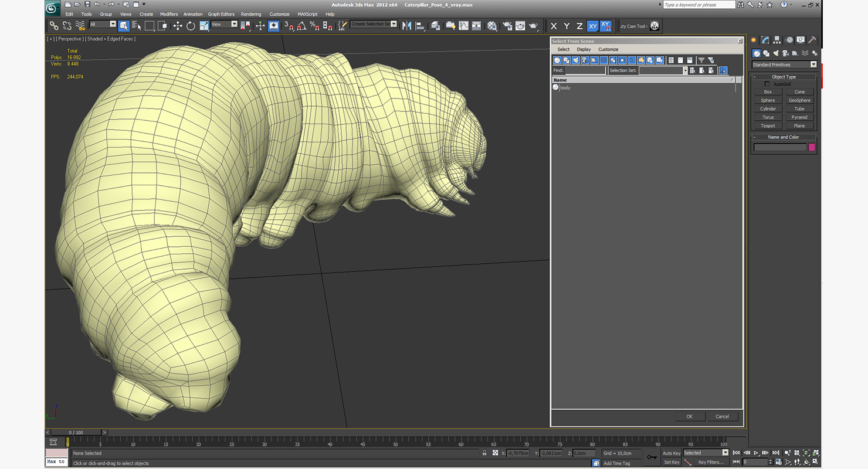Click OK in Select From Scene
The width and height of the screenshot is (868, 469).
(x=690, y=416)
